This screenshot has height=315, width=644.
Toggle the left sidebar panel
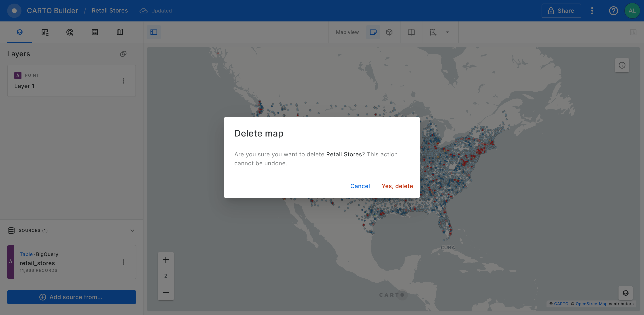154,32
